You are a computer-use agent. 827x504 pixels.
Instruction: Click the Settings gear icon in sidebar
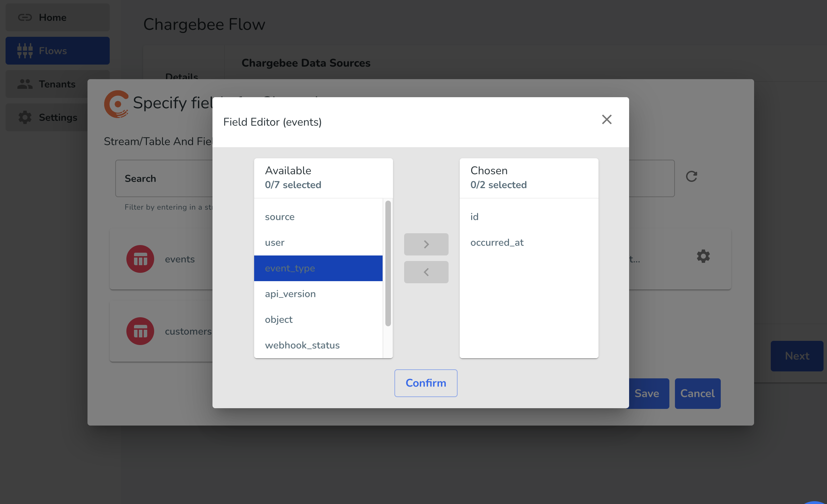click(25, 117)
